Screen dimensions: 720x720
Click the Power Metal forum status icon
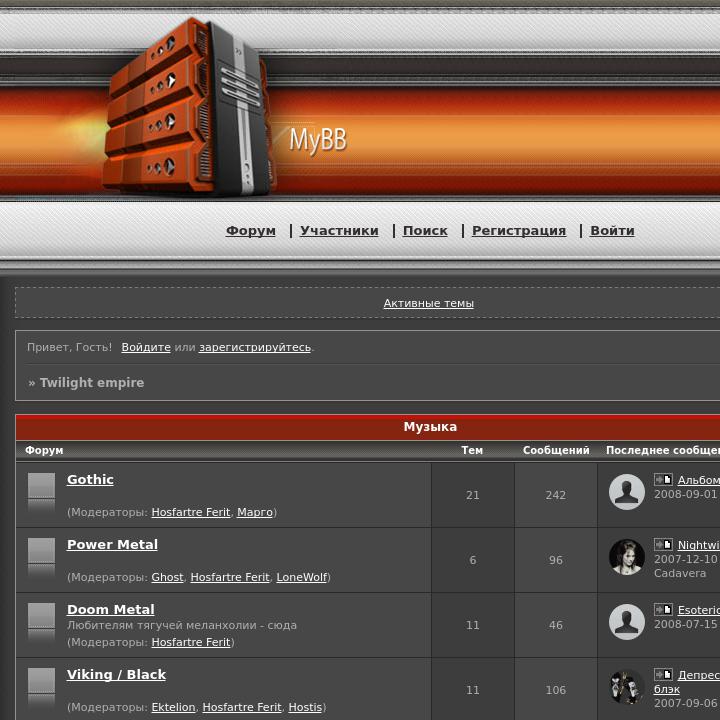(x=41, y=557)
